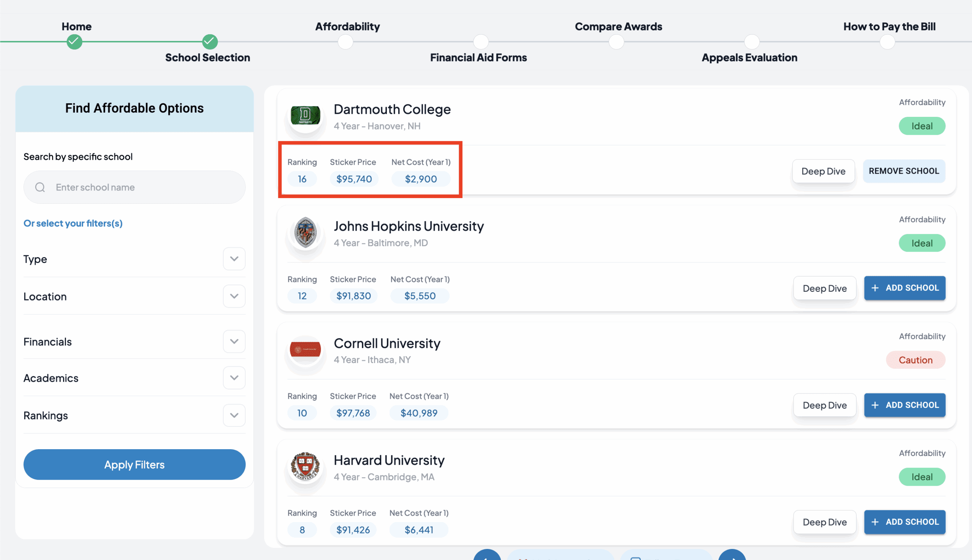This screenshot has height=560, width=972.
Task: Click '4 Year – Baltimore, MD' text
Action: coord(380,243)
